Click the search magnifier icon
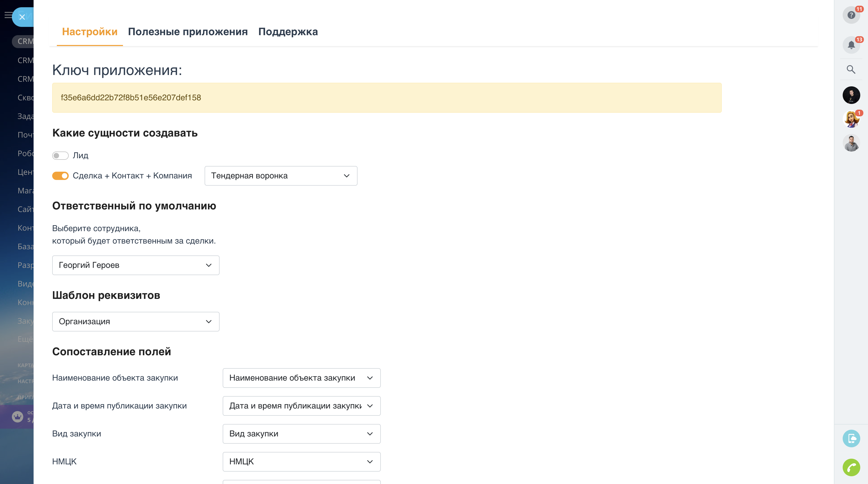The image size is (868, 484). pos(851,70)
